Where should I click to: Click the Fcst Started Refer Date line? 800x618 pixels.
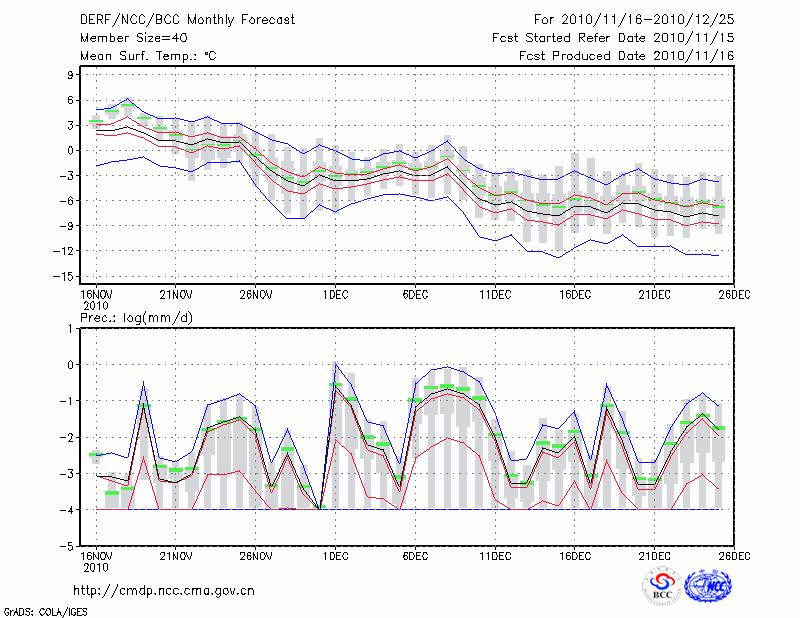click(x=613, y=38)
